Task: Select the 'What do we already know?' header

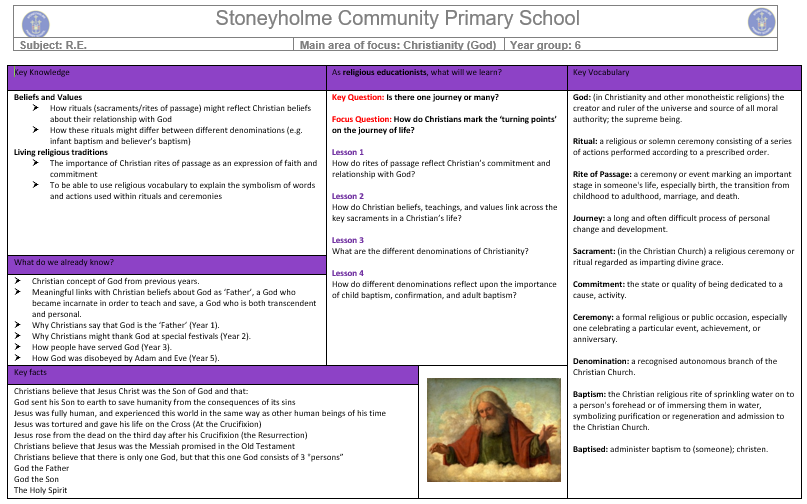Action: [x=167, y=263]
